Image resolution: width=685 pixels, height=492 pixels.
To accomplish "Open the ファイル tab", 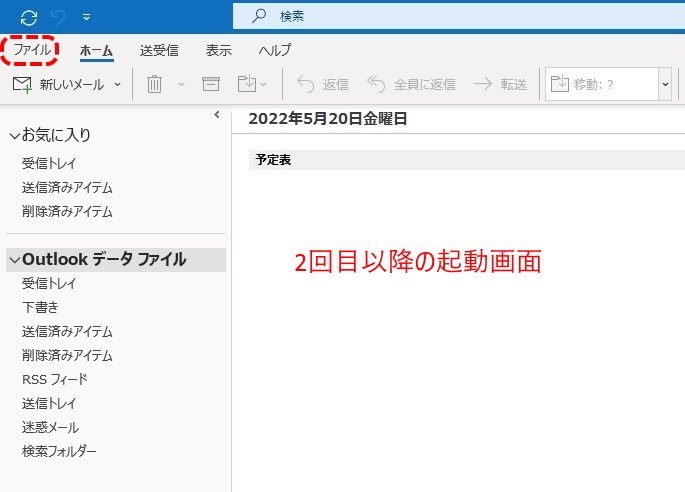I will coord(32,50).
